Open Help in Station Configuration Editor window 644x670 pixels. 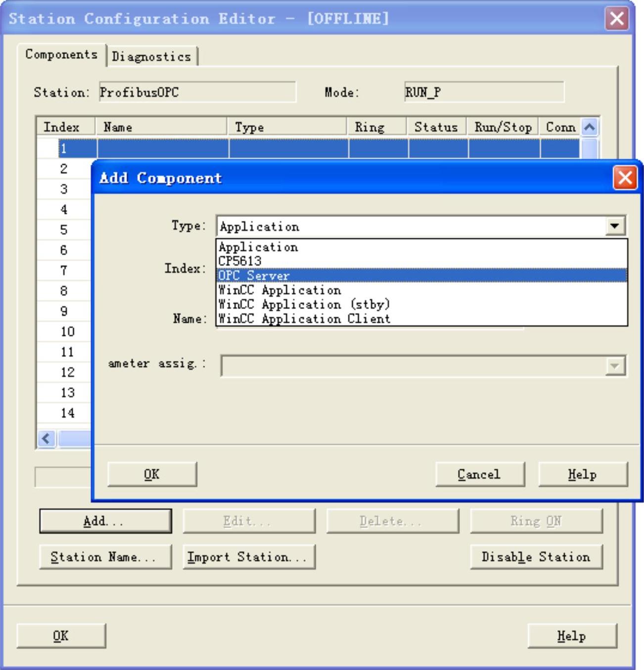tap(572, 636)
